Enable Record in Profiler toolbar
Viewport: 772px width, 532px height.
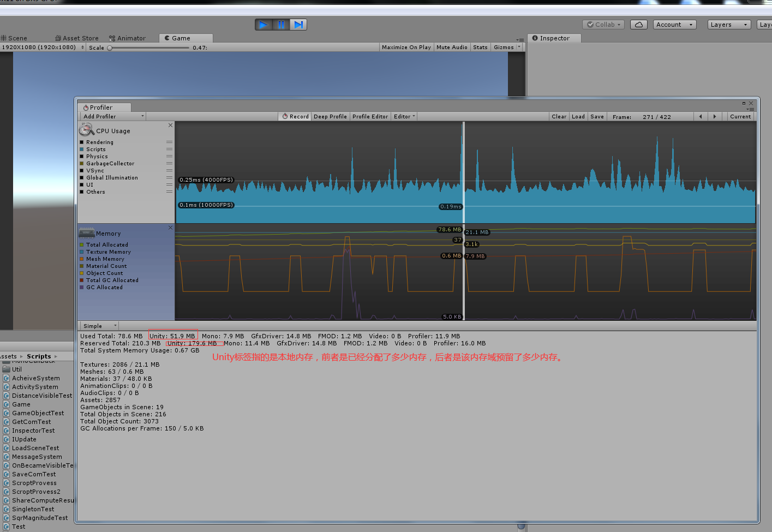295,116
